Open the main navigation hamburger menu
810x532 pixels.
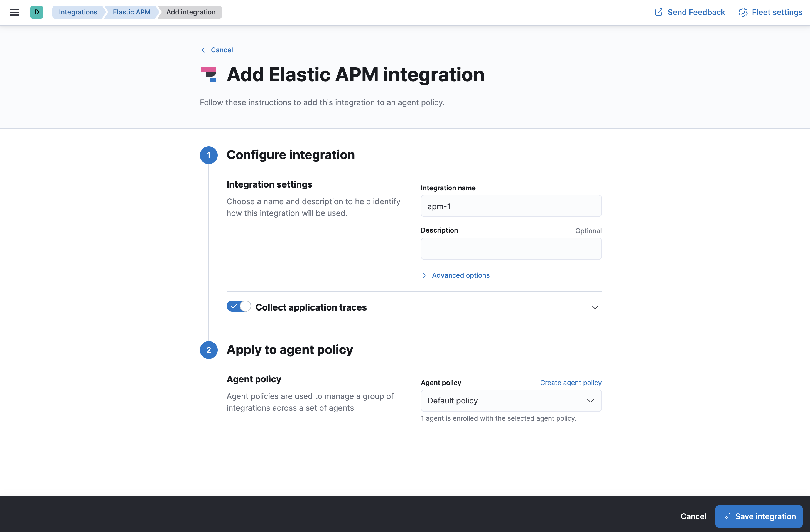click(x=14, y=12)
